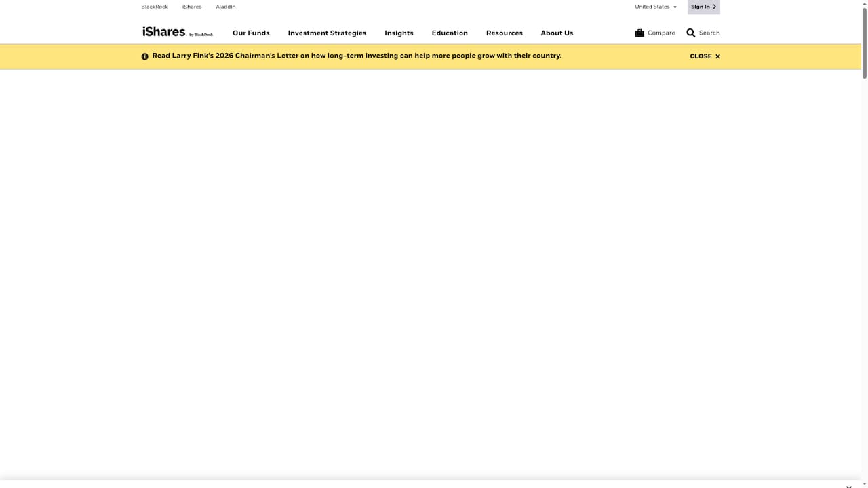
Task: Visit the BlackRock link in the top bar
Action: 154,6
